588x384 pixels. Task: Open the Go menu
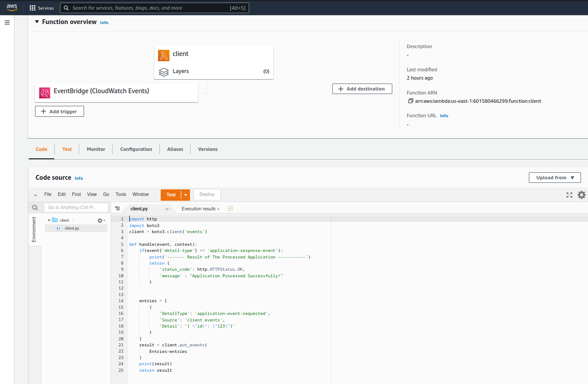coord(106,195)
